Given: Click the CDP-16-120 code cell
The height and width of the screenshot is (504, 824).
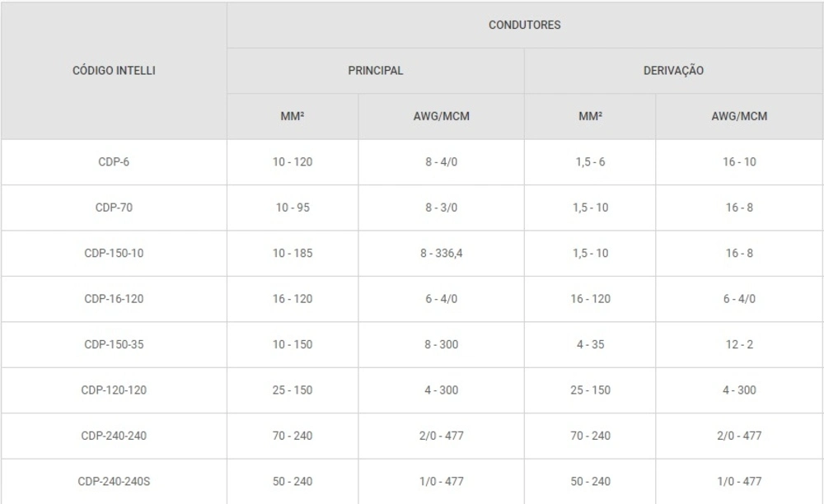Looking at the screenshot, I should coord(114,299).
